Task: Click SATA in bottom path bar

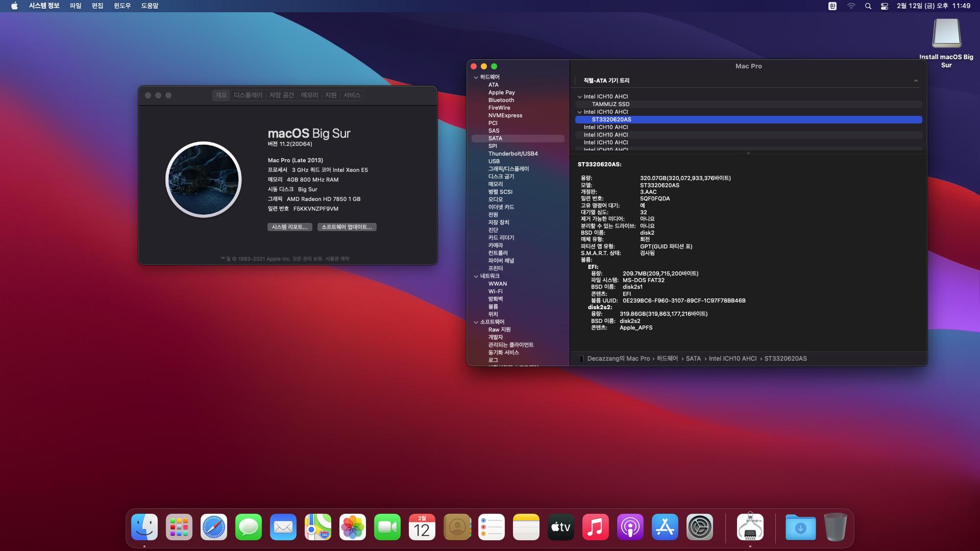Action: 693,359
